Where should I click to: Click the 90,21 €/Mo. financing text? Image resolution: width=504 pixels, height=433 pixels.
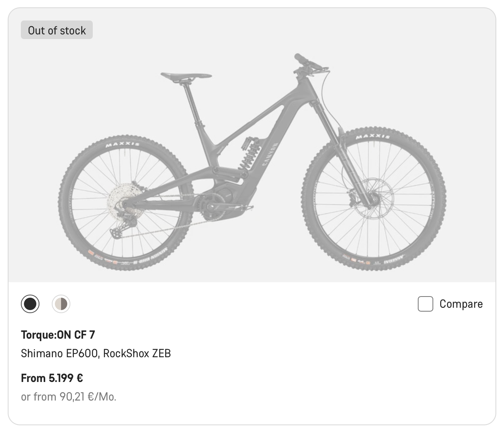pos(69,397)
